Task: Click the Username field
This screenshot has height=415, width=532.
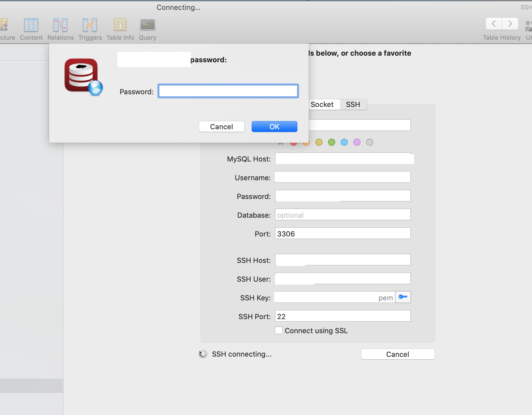Action: click(x=343, y=177)
